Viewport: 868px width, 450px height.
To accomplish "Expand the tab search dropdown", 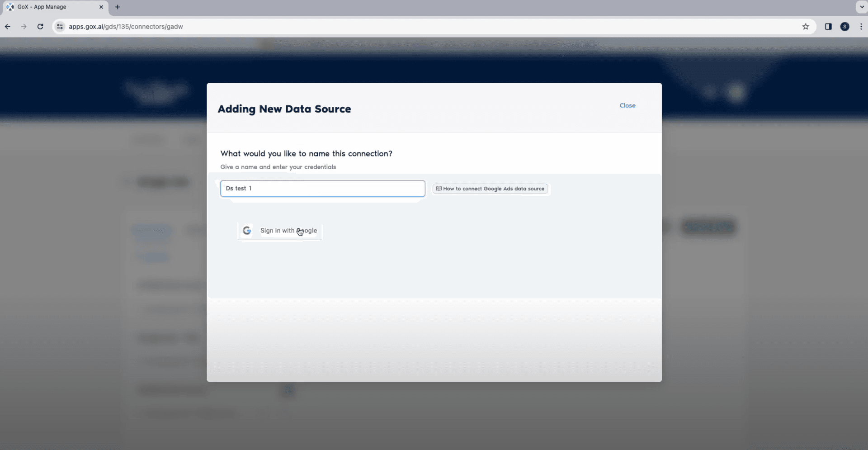I will coord(862,7).
